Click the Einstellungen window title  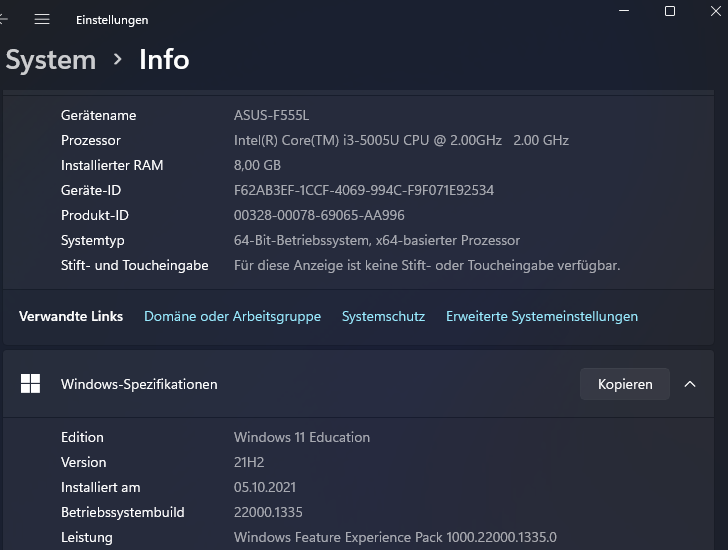coord(112,20)
